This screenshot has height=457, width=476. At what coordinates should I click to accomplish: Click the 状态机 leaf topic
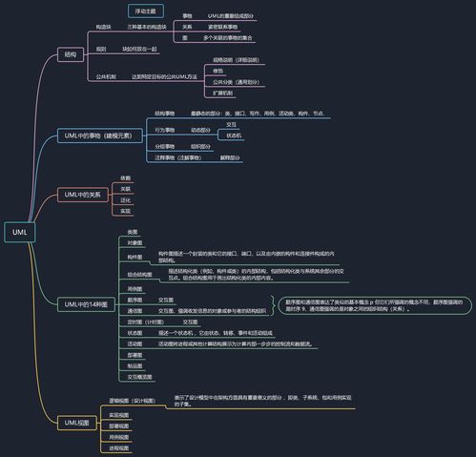[x=234, y=135]
